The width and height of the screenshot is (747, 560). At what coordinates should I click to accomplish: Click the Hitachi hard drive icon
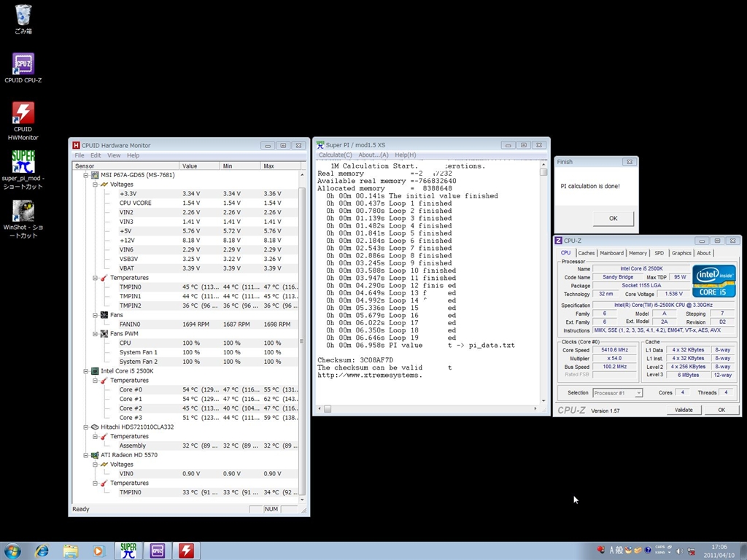[x=95, y=427]
